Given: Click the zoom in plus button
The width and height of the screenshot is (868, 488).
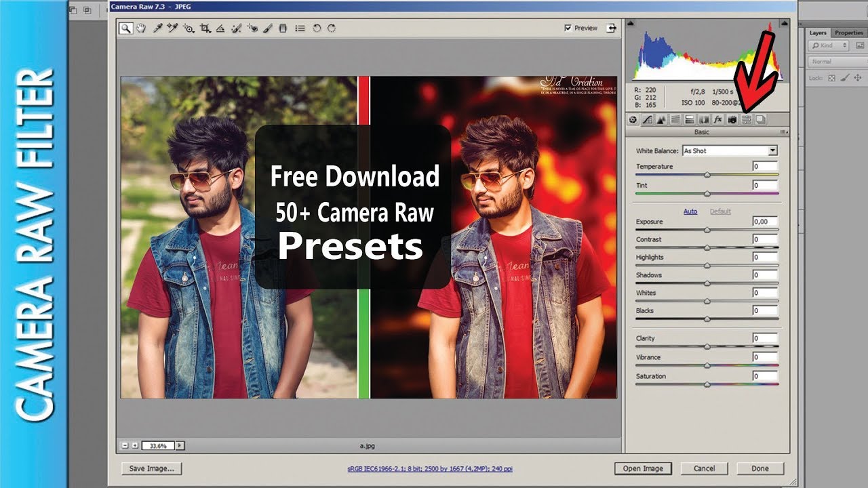Looking at the screenshot, I should (x=135, y=445).
